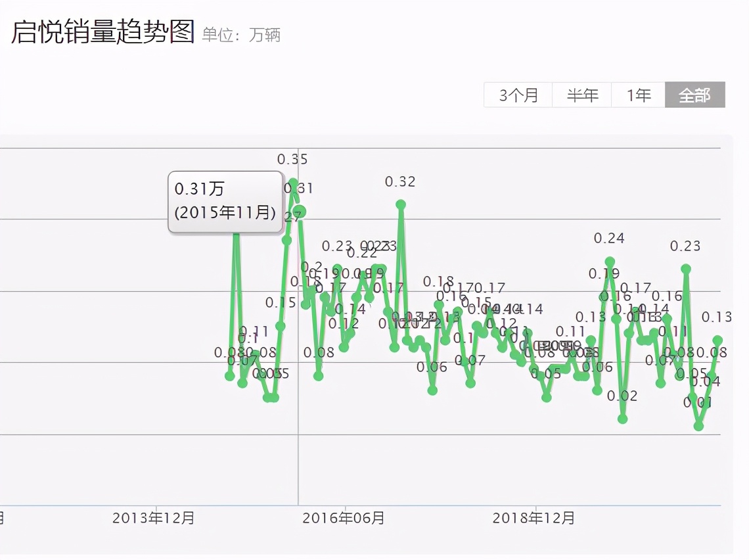Select the 3个月 time range tab
This screenshot has width=749, height=560.
(x=516, y=95)
